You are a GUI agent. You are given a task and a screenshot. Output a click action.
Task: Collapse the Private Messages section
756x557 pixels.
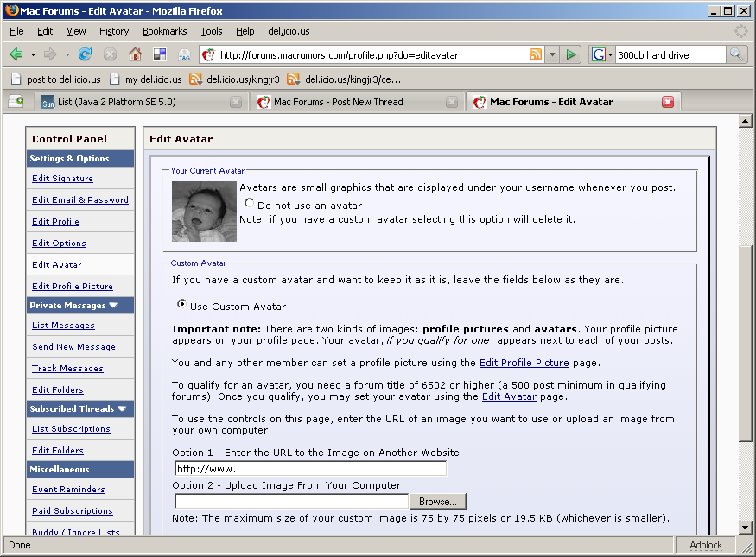tap(114, 305)
